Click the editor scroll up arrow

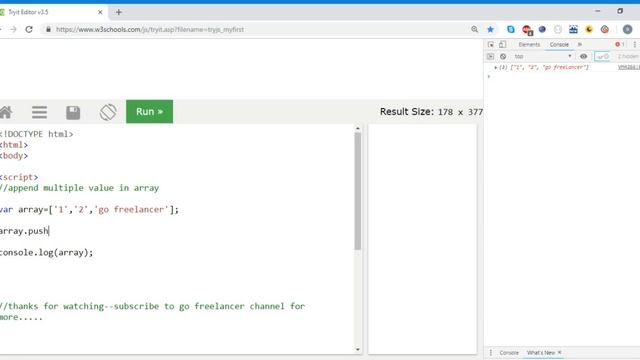pyautogui.click(x=358, y=129)
